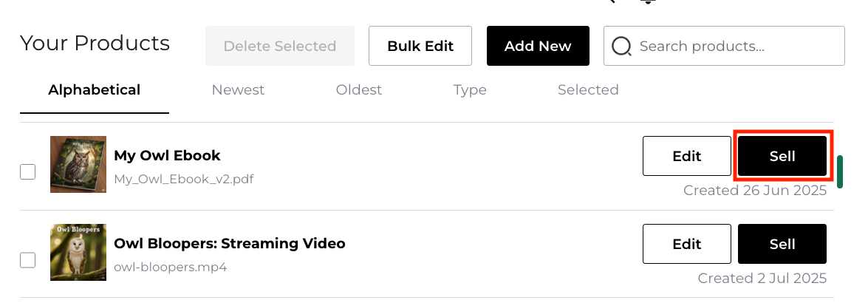Open the Type sorting tab
Viewport: 868px width, 303px height.
470,90
